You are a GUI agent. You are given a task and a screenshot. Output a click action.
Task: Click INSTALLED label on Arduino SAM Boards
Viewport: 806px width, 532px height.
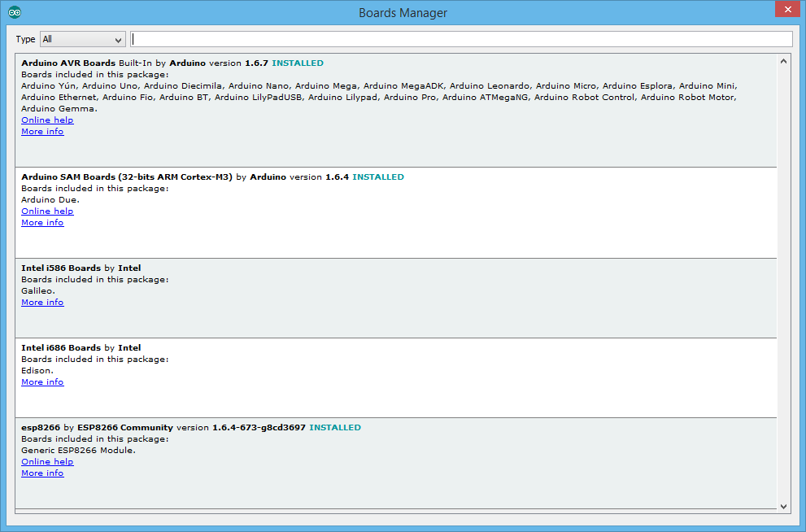[378, 177]
